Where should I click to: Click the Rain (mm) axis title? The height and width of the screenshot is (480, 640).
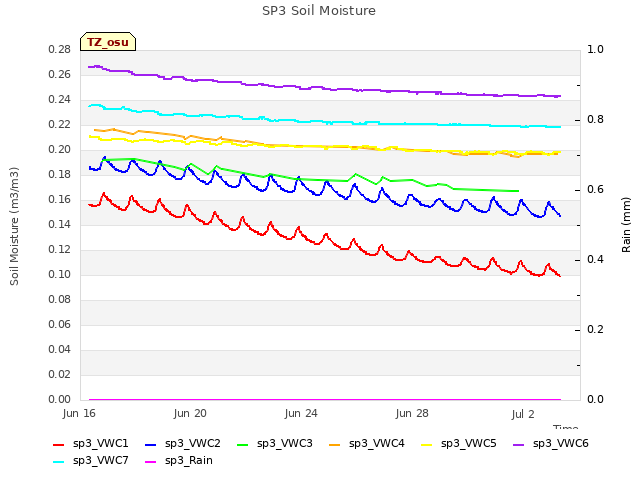point(626,225)
